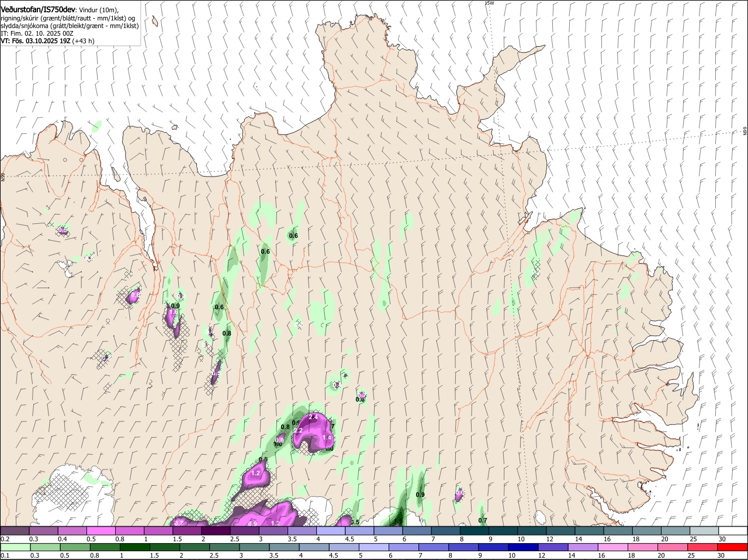Viewport: 748px width, 560px height.
Task: Click the '1.4' precipitation value on the map
Action: 327,437
